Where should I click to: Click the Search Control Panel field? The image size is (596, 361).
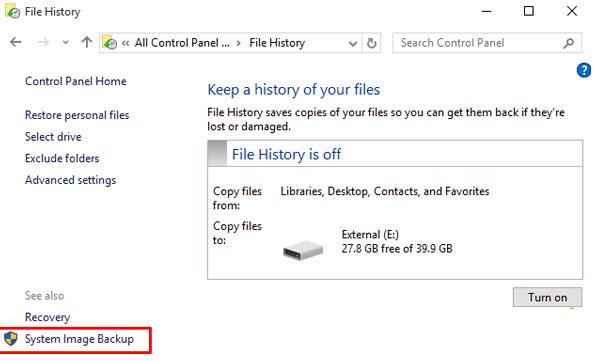pos(487,43)
